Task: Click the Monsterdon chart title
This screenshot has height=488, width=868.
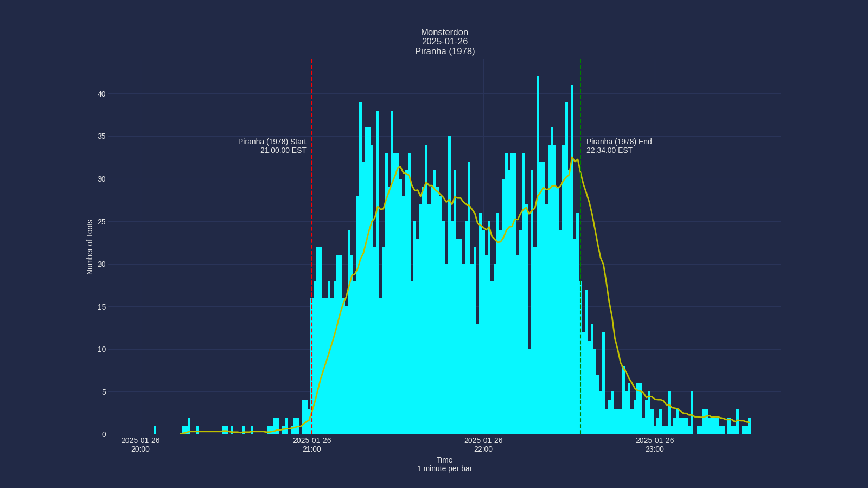Action: click(444, 32)
